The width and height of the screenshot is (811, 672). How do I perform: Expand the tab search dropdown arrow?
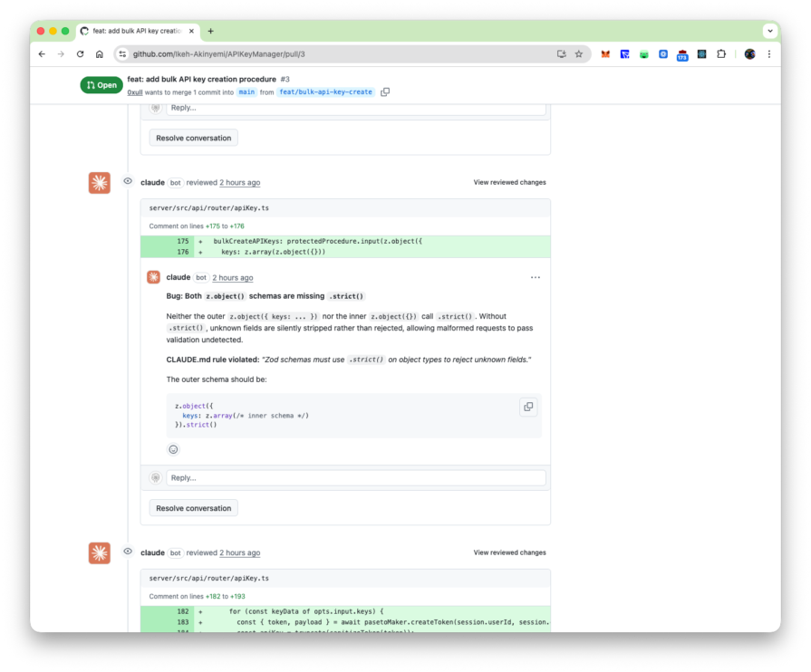click(x=769, y=31)
